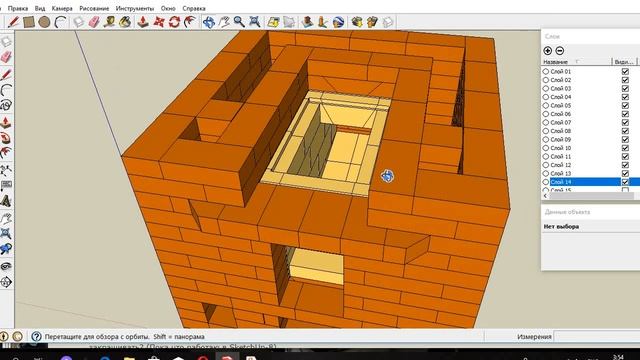
Task: Uncheck visibility of Слой 03
Action: pos(625,89)
